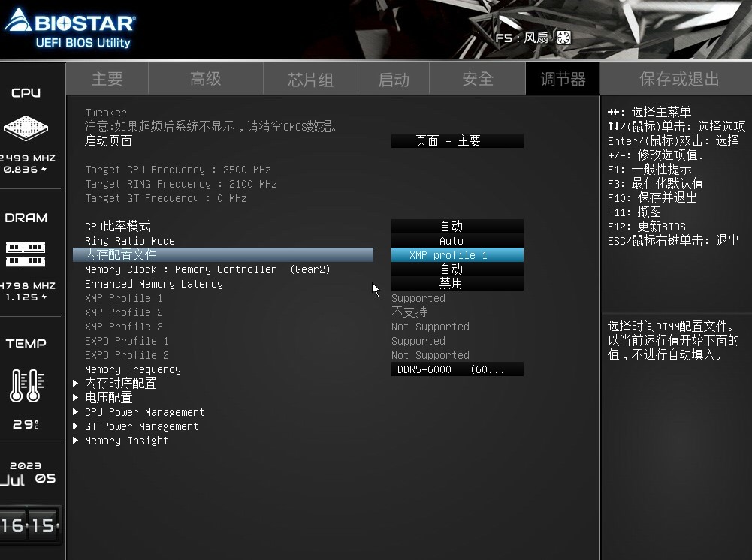Click the CPU chip icon in sidebar
This screenshot has height=560, width=752.
point(26,128)
